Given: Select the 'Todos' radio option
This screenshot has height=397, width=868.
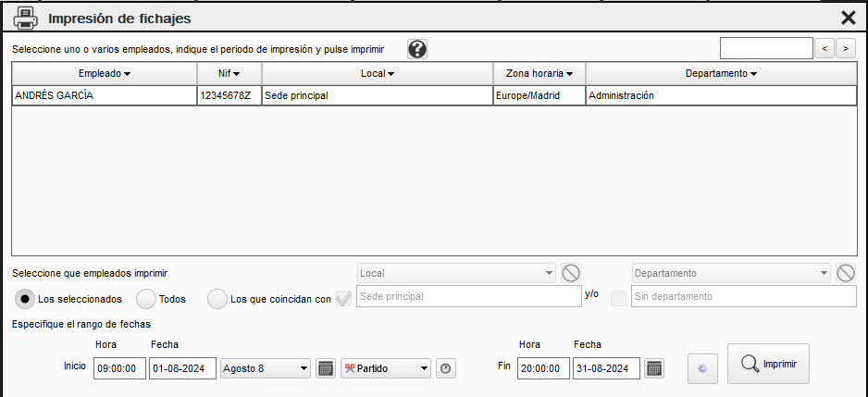Looking at the screenshot, I should [146, 299].
